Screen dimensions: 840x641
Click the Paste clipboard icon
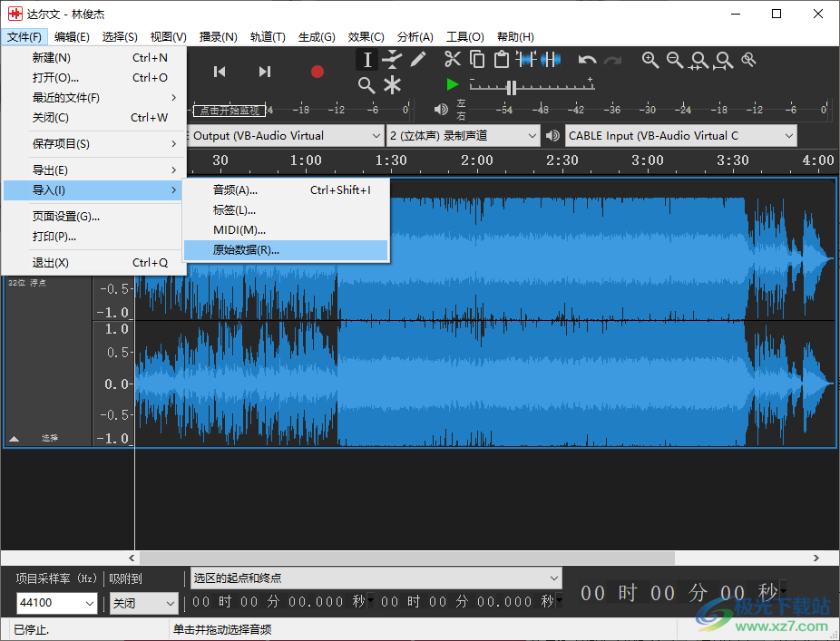click(502, 60)
